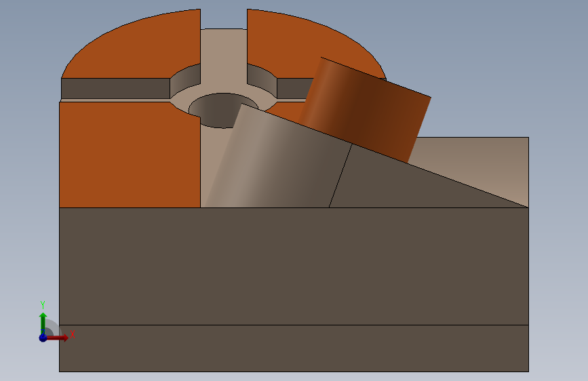Select the thin bottom strip face
Image resolution: width=588 pixels, height=381 pixels.
pos(294,348)
